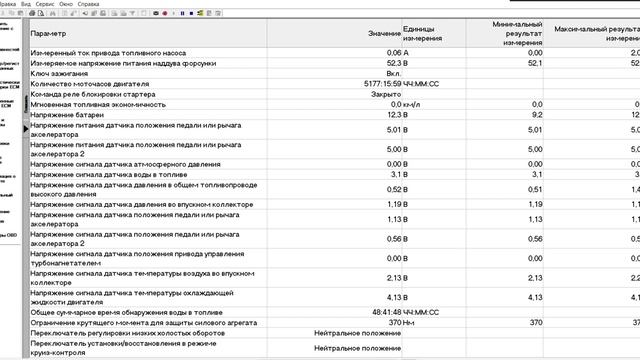Click the 0,06 current value cell

(x=394, y=53)
